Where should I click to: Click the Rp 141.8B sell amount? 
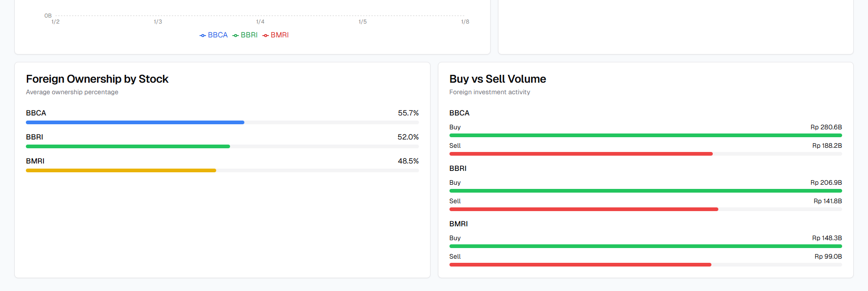tap(828, 201)
